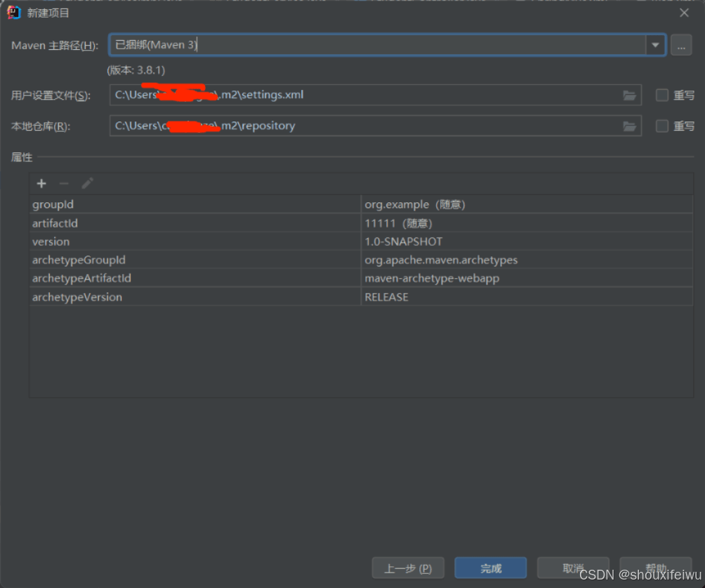Remove property with the minus icon
The height and width of the screenshot is (588, 705).
pos(64,183)
